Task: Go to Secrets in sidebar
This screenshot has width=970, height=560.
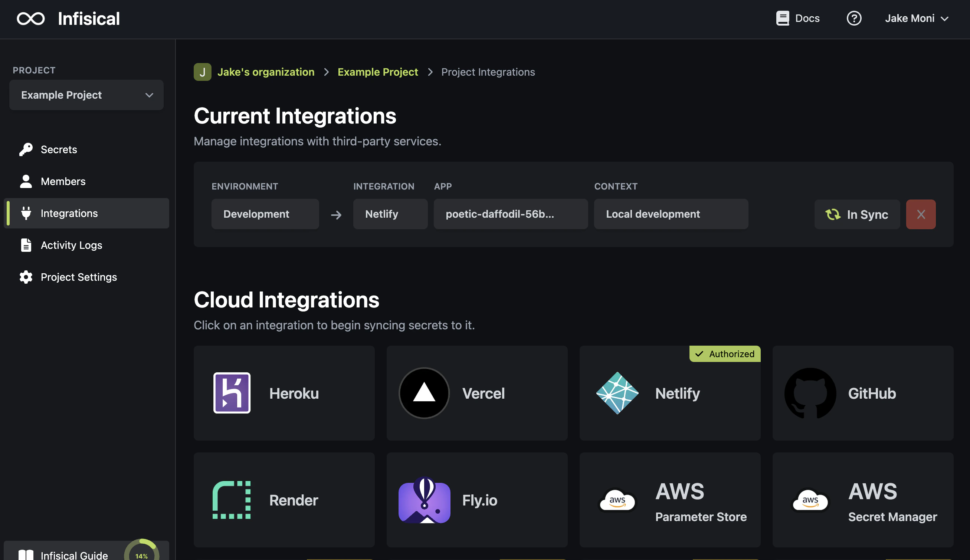Action: (x=86, y=149)
